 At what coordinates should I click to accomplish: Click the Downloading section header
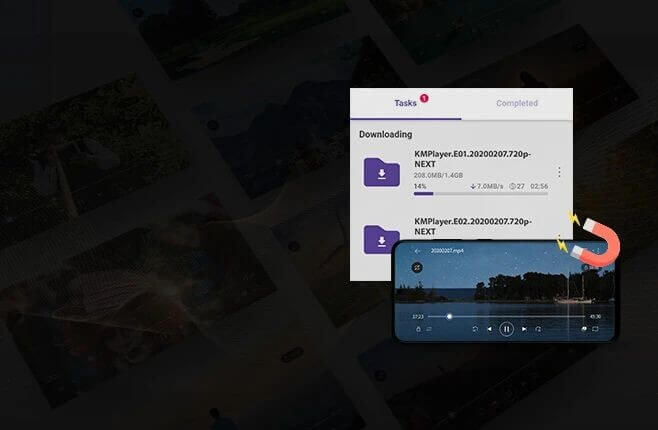385,134
